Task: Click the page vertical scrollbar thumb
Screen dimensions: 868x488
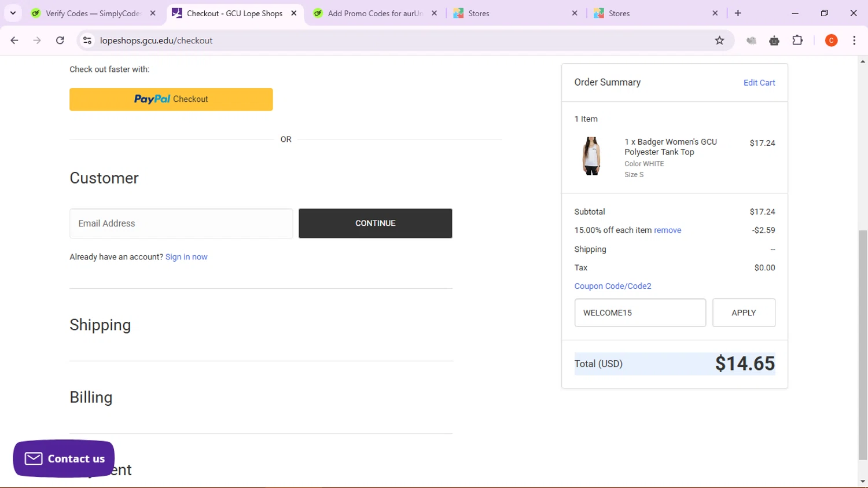Action: tap(863, 344)
